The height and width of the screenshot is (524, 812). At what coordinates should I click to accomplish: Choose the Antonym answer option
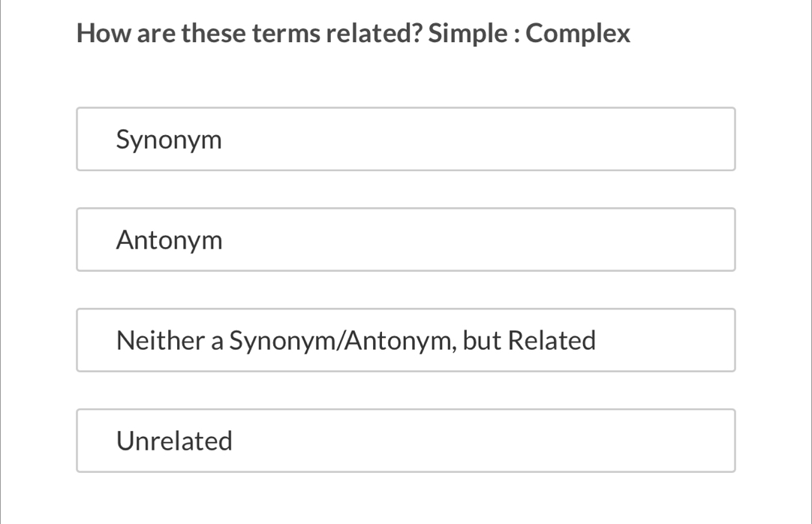[x=405, y=240]
